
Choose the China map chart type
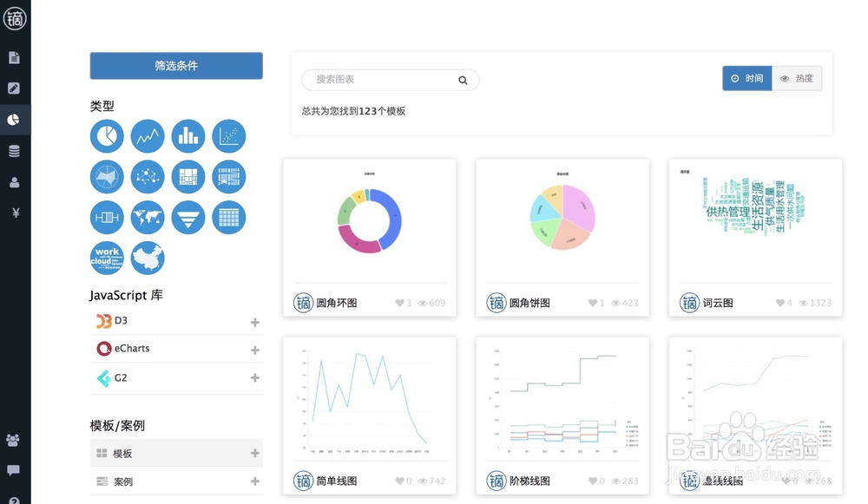[147, 258]
